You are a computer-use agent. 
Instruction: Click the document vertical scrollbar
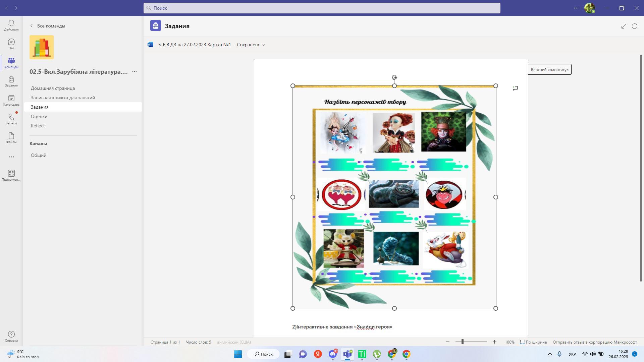click(x=641, y=168)
